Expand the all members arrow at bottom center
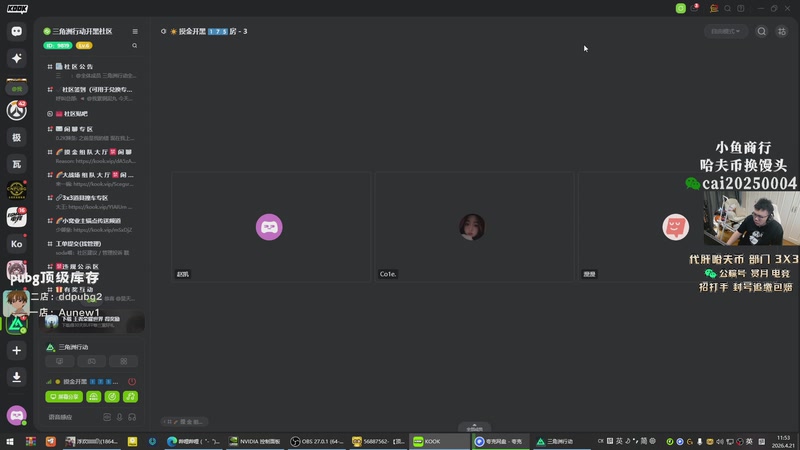This screenshot has width=800, height=450. [x=474, y=427]
